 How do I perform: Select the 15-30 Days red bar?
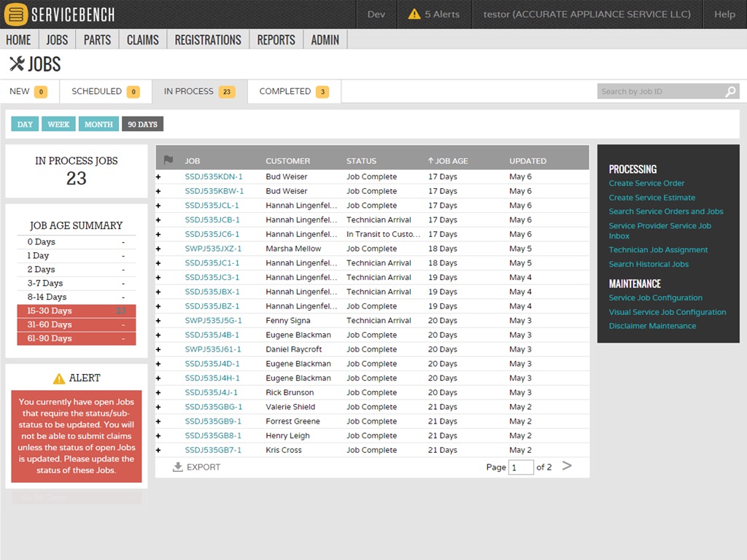(76, 311)
